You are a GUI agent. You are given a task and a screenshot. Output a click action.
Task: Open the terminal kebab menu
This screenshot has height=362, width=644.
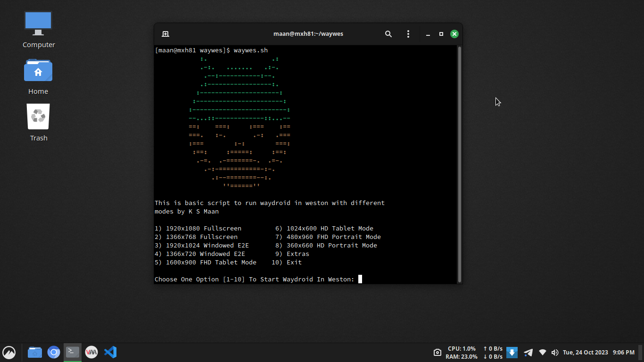(x=408, y=34)
